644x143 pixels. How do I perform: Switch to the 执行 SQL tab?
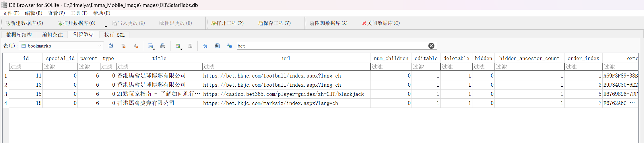[115, 35]
